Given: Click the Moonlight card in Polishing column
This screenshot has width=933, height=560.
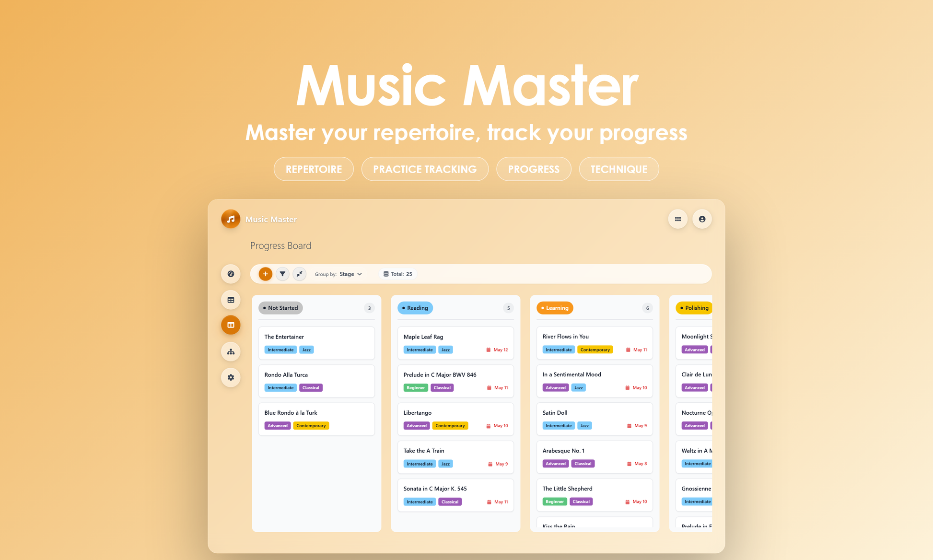Looking at the screenshot, I should [x=694, y=343].
